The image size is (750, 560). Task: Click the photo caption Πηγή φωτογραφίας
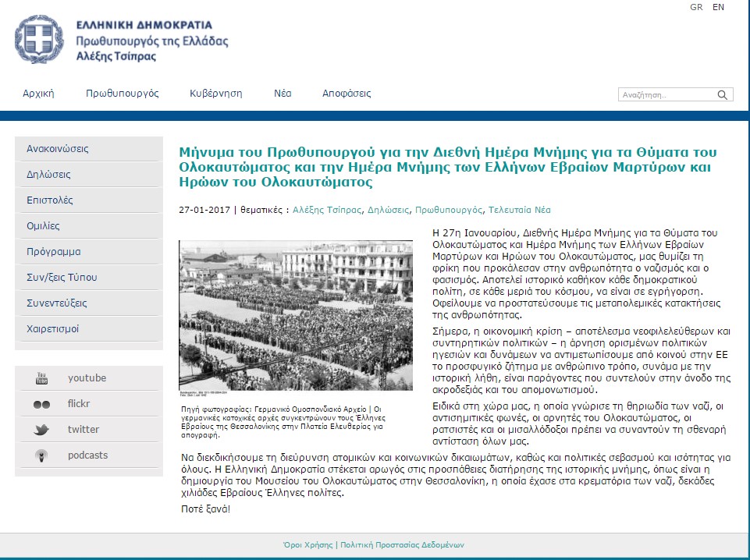(x=283, y=422)
